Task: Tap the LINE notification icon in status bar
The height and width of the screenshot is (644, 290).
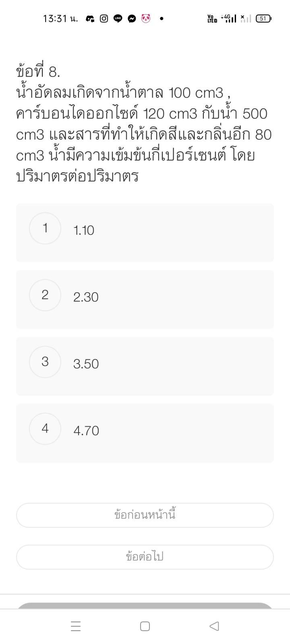Action: [118, 19]
